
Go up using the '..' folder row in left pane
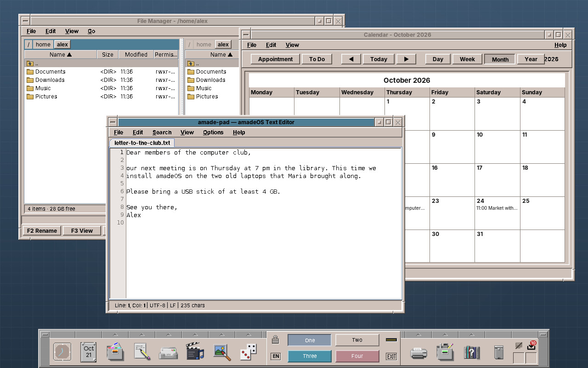[x=101, y=63]
